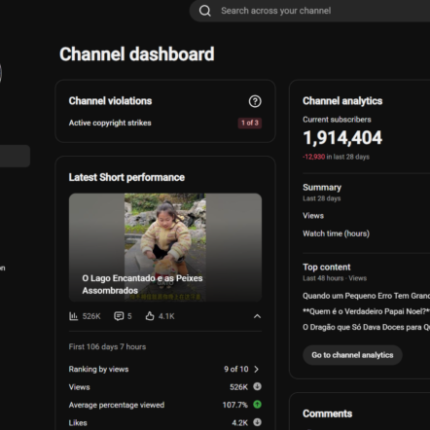Click the Short title 'O Lago Encantado e as Peixes Assombrados'
The height and width of the screenshot is (430, 430).
pyautogui.click(x=142, y=284)
